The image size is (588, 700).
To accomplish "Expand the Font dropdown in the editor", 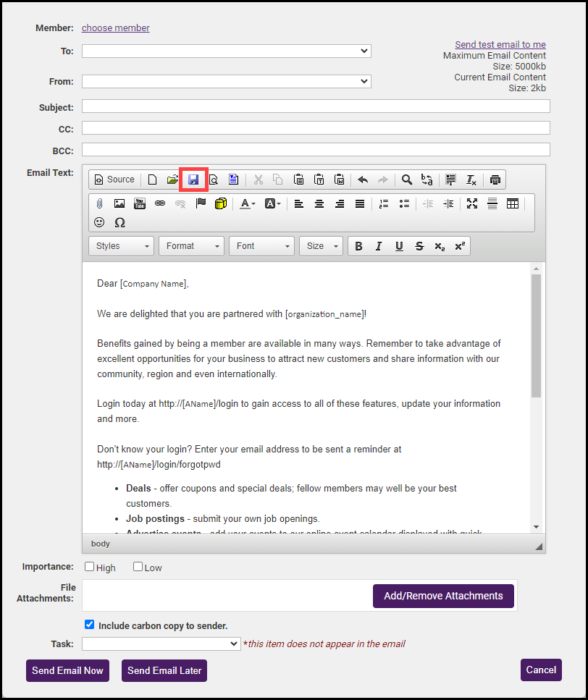I will point(261,246).
